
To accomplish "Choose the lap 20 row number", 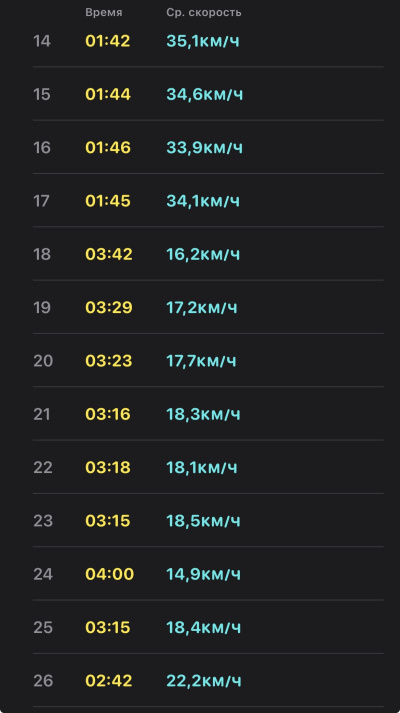I will pos(43,361).
